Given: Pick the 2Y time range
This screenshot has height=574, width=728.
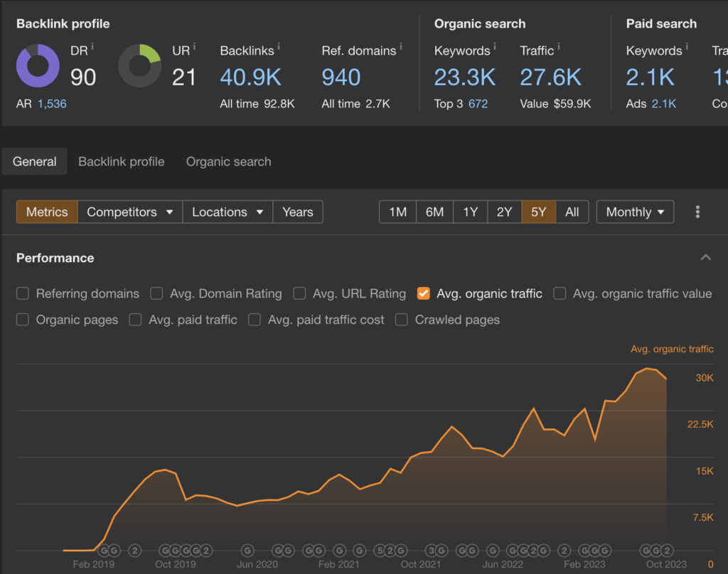Looking at the screenshot, I should pos(504,212).
